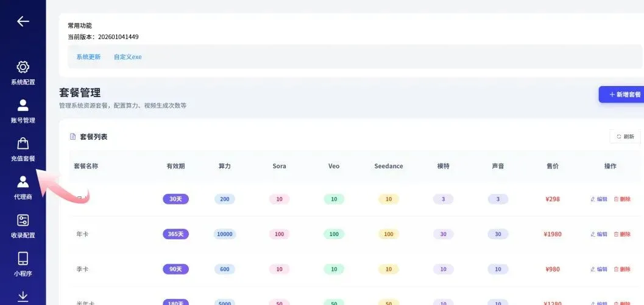The image size is (644, 305).
Task: Click the download icon at sidebar bottom
Action: pos(23,296)
